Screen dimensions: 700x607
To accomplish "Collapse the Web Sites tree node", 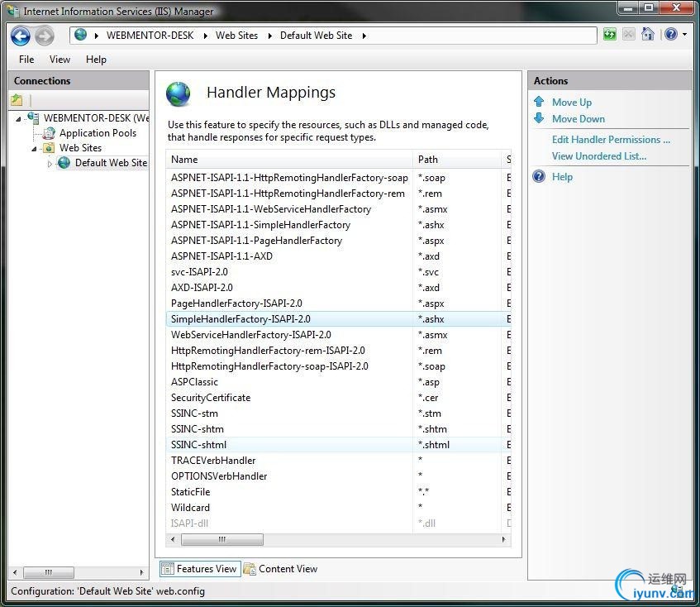I will point(35,149).
